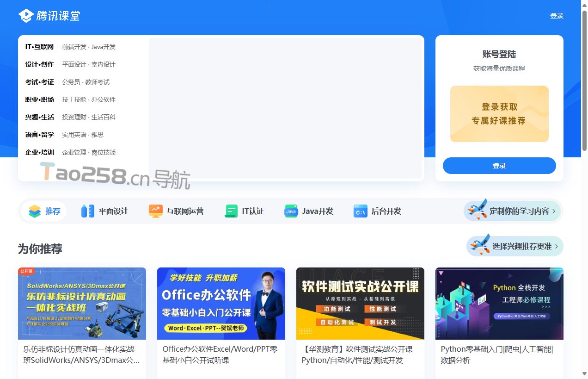
Task: Click the 前端开发 subcategory link
Action: pyautogui.click(x=74, y=47)
